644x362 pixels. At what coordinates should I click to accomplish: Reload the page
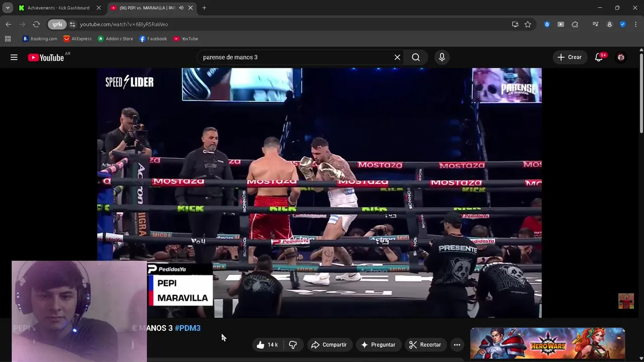pos(36,24)
